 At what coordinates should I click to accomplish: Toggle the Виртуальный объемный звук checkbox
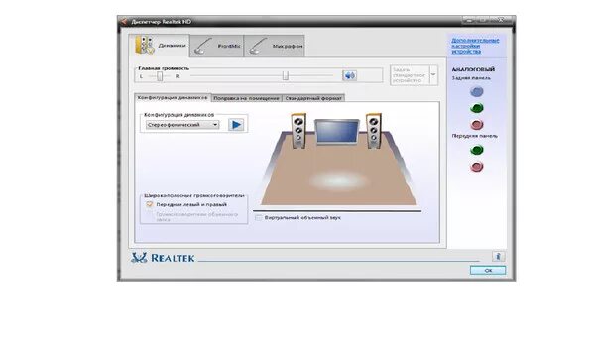tap(259, 218)
